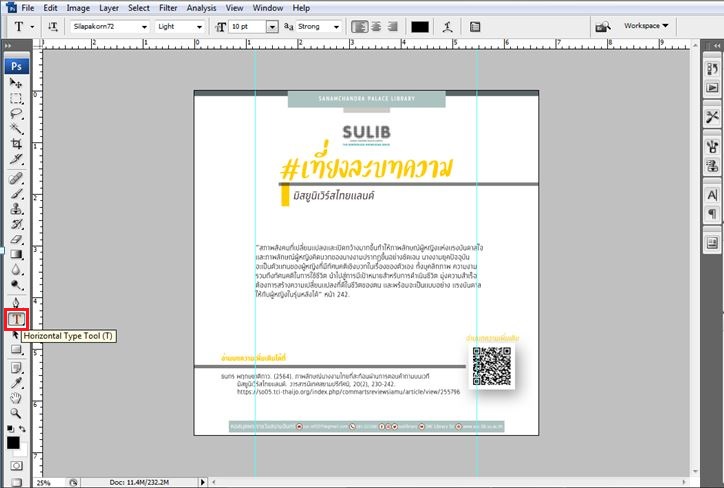Viewport: 724px width, 488px height.
Task: Open the status bar info arrow menu
Action: point(202,482)
